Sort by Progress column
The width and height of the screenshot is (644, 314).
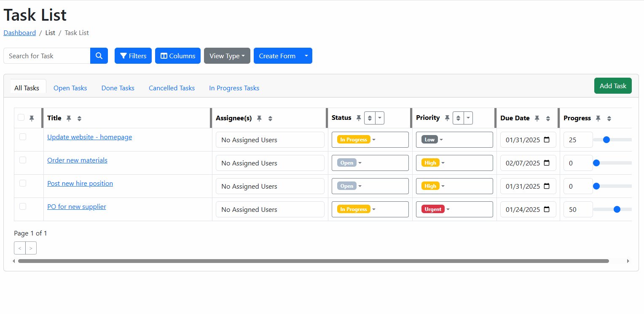[x=609, y=119]
